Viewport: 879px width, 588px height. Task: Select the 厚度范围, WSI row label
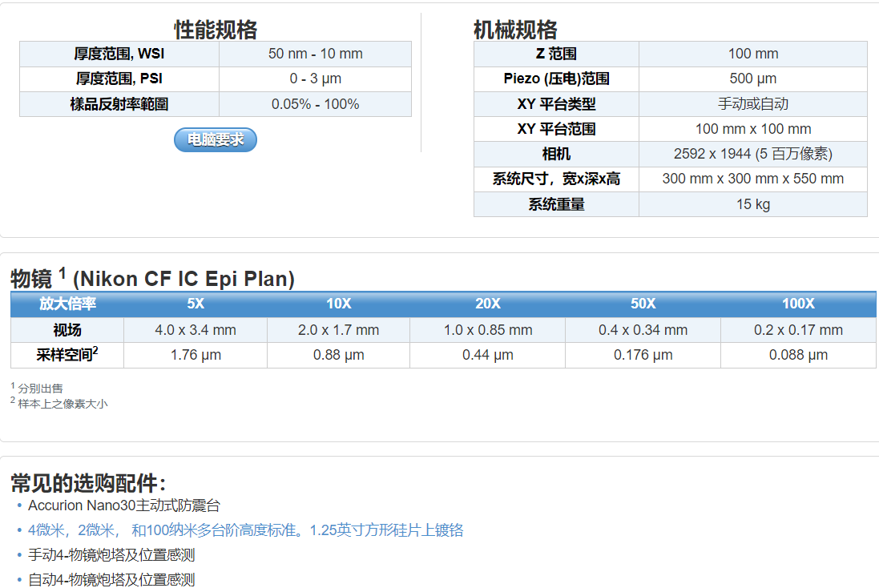pyautogui.click(x=119, y=54)
